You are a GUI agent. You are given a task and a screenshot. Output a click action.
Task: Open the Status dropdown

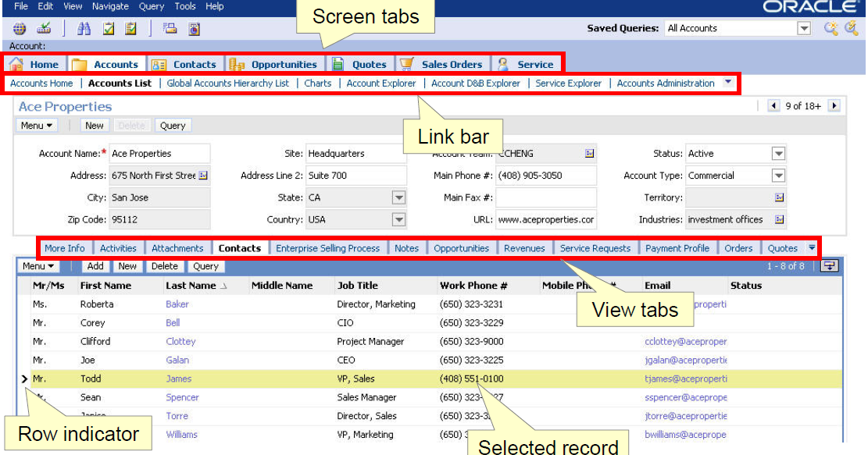coord(778,154)
